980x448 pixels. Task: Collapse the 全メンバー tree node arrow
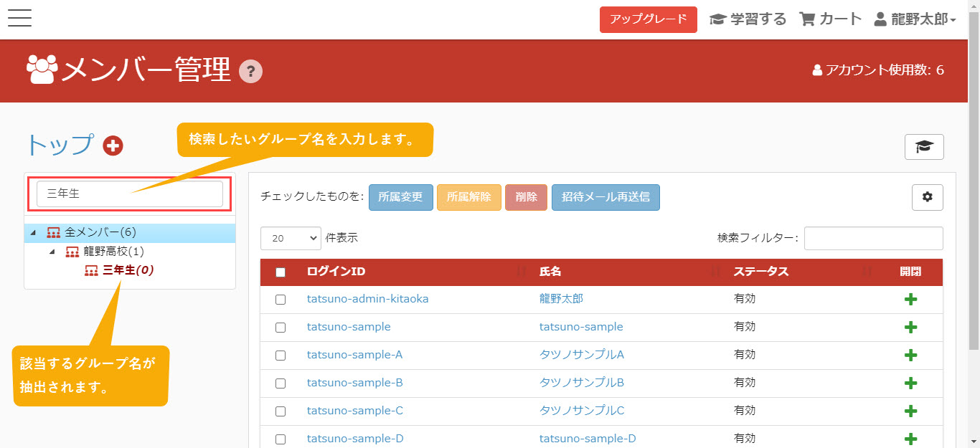tap(33, 233)
